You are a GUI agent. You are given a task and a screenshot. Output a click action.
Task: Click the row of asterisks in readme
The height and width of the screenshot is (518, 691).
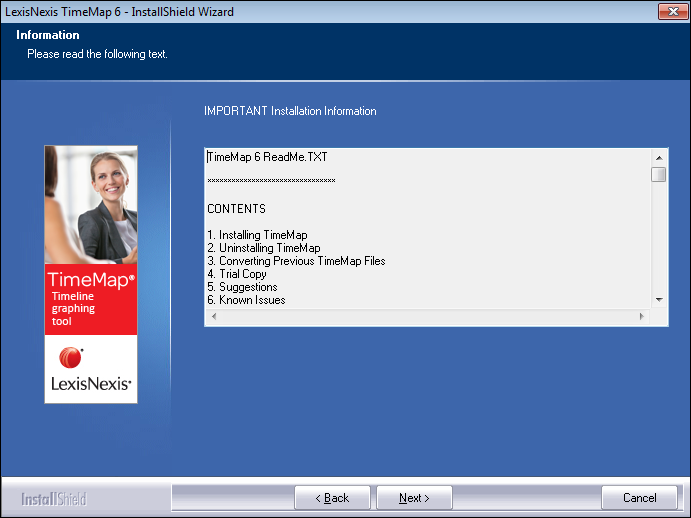[x=271, y=181]
